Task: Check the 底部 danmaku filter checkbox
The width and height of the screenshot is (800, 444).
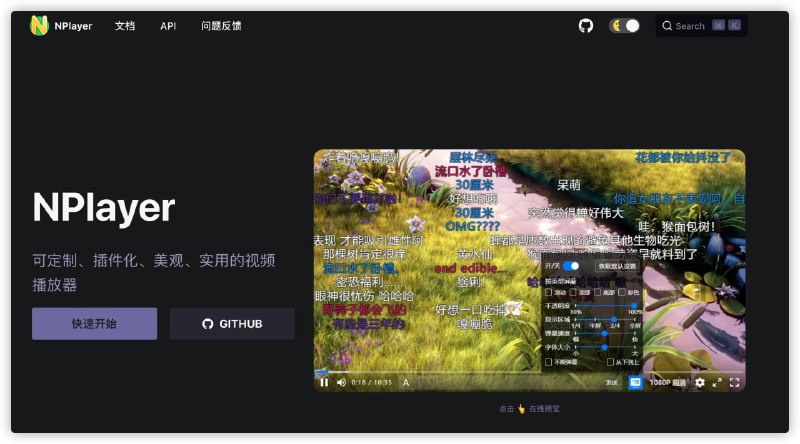Action: (597, 292)
